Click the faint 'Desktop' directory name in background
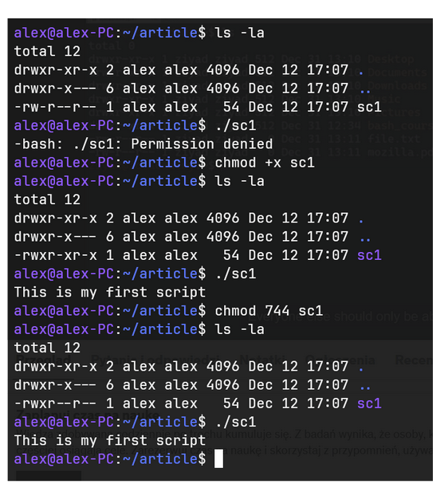Image resolution: width=448 pixels, height=484 pixels. coord(391,59)
